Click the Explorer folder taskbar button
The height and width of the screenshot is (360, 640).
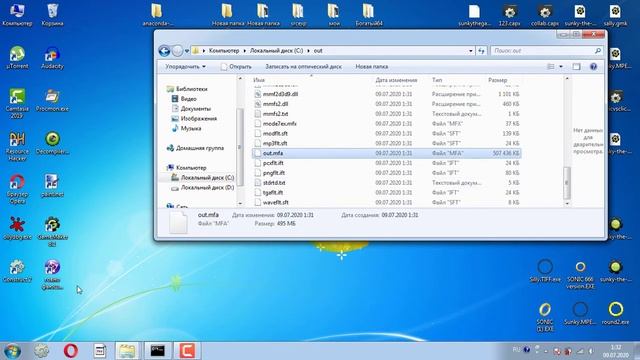[127, 351]
